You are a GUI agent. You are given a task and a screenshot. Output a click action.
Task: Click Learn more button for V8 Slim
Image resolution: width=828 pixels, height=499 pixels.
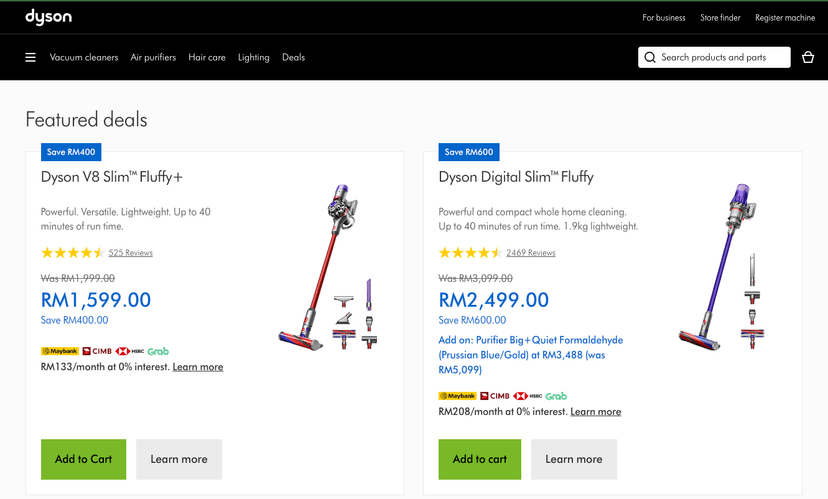(x=179, y=459)
